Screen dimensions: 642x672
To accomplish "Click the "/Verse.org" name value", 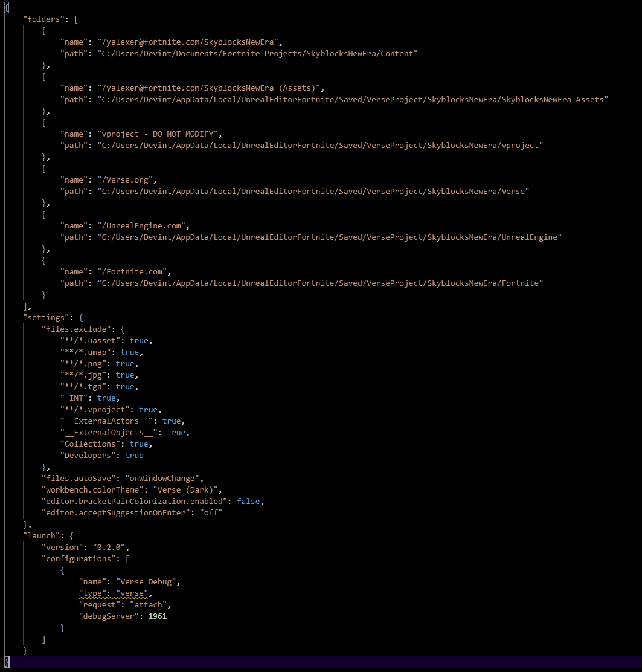I will 125,180.
